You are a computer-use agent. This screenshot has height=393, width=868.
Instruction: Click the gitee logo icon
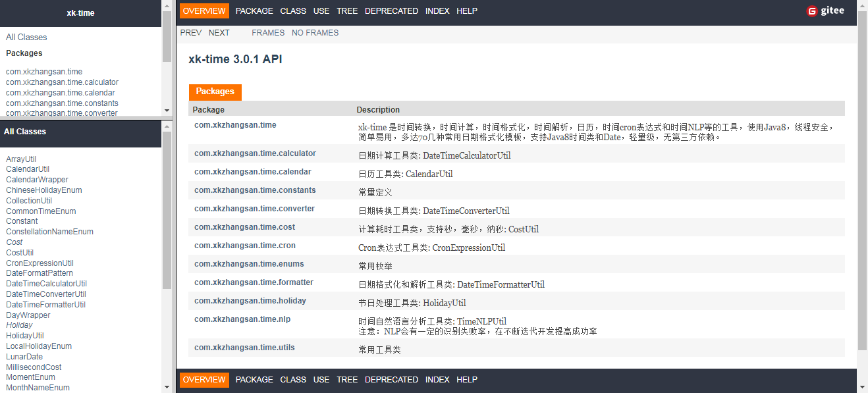tap(812, 11)
